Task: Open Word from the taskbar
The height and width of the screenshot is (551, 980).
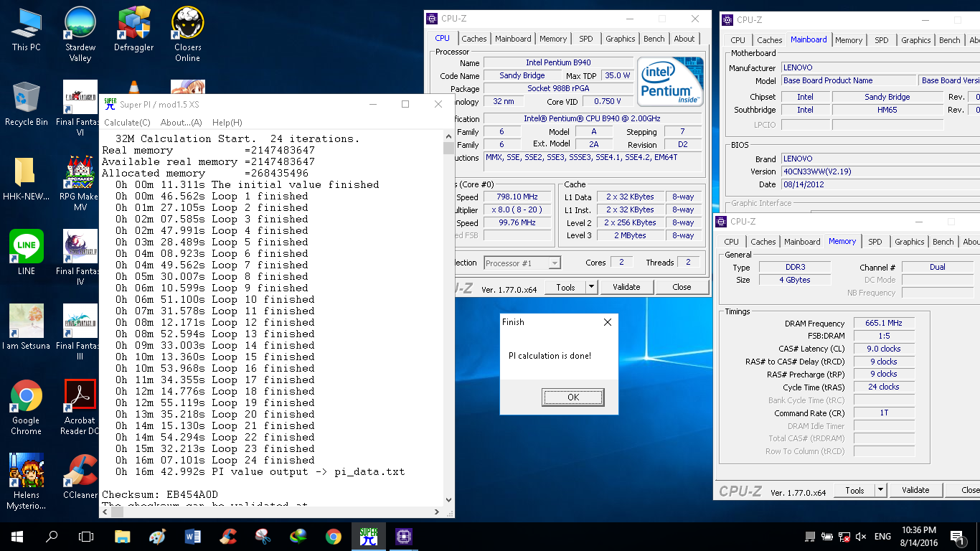Action: pyautogui.click(x=193, y=536)
